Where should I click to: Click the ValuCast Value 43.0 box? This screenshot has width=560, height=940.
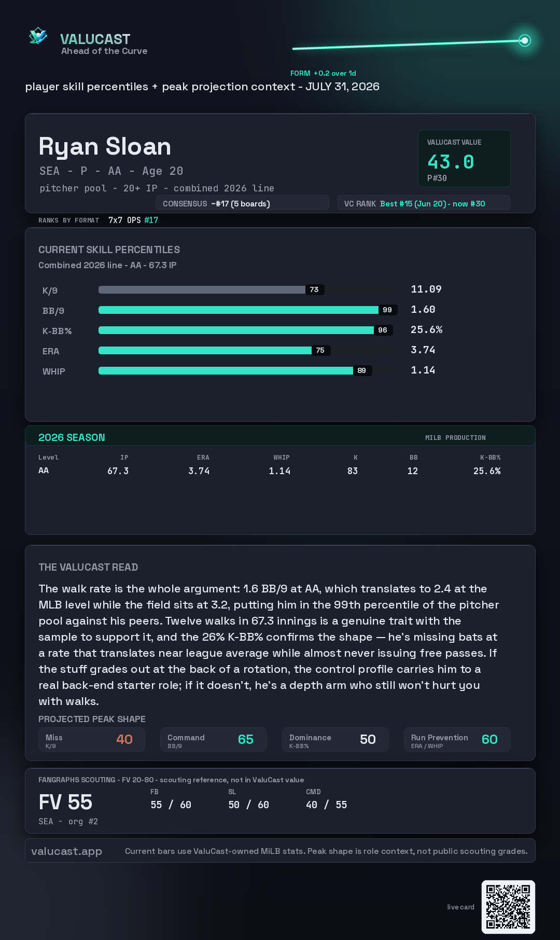464,158
